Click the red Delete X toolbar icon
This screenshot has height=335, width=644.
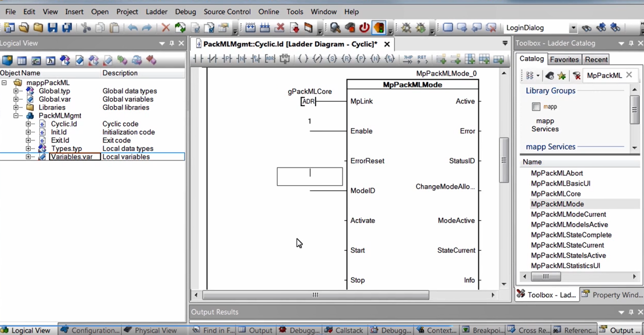[166, 28]
